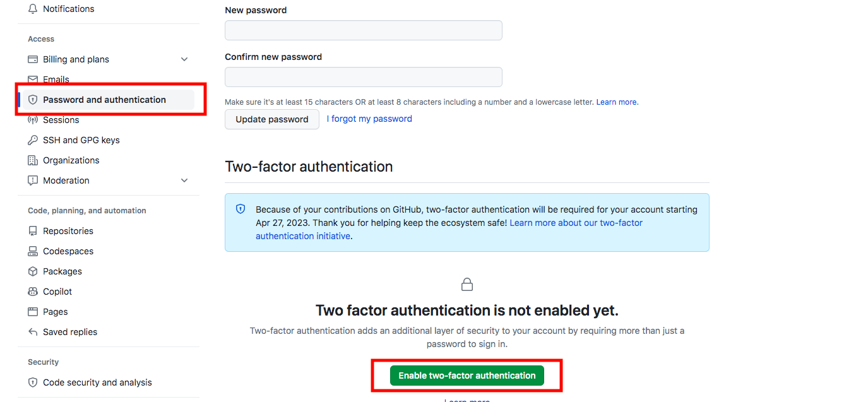868x402 pixels.
Task: Click the Sessions broadcast icon
Action: [33, 120]
